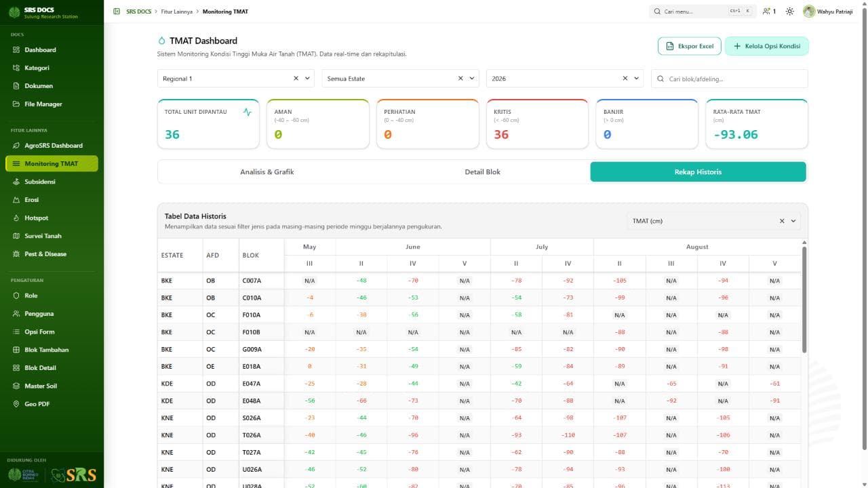Click the pulse icon on Total Unit Dipantau
Screen dimensions: 868x488
[247, 113]
